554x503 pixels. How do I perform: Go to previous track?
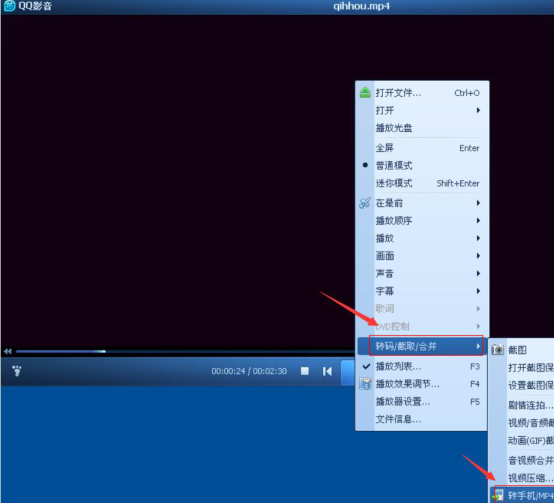[x=327, y=371]
